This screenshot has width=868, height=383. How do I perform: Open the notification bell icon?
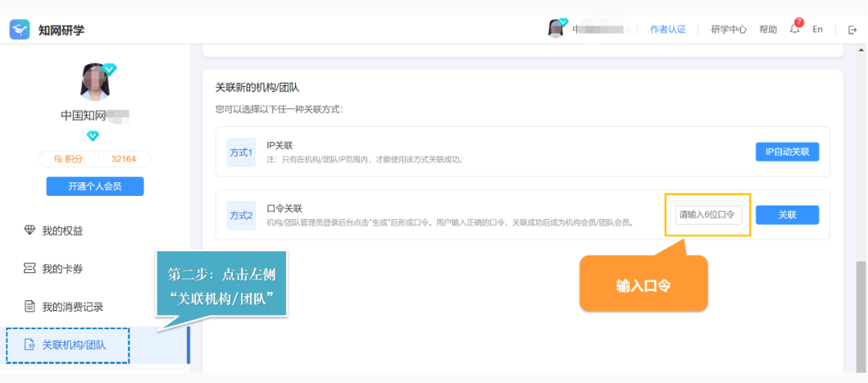pyautogui.click(x=795, y=29)
